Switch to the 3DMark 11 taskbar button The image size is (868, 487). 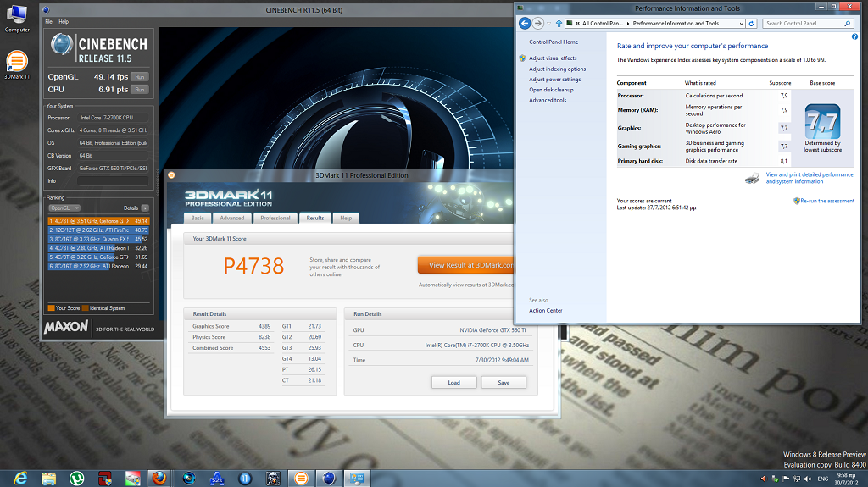point(301,479)
